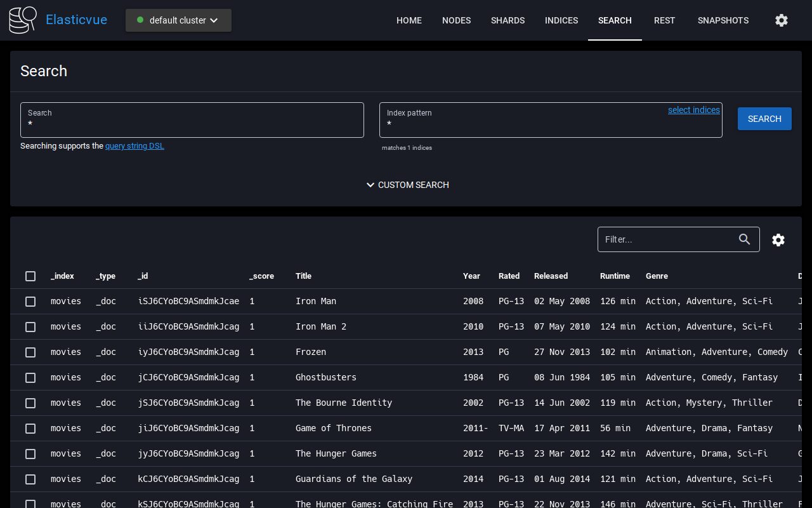This screenshot has width=812, height=508.
Task: Open the results table column settings gear
Action: (778, 240)
